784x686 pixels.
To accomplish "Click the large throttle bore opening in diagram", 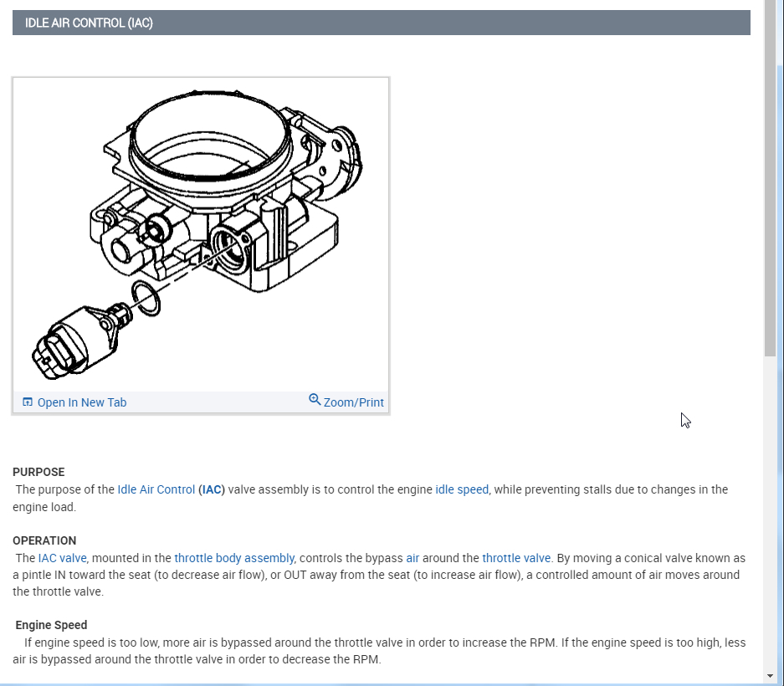I will click(209, 138).
